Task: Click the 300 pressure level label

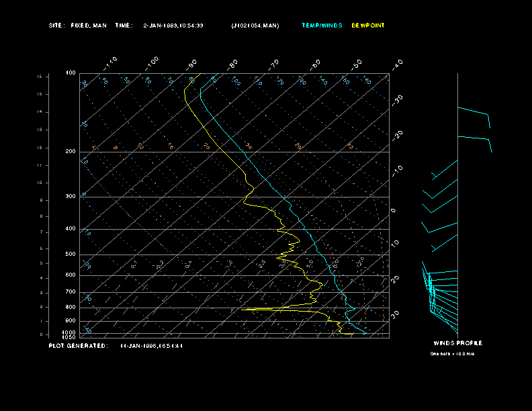Action: [x=71, y=197]
